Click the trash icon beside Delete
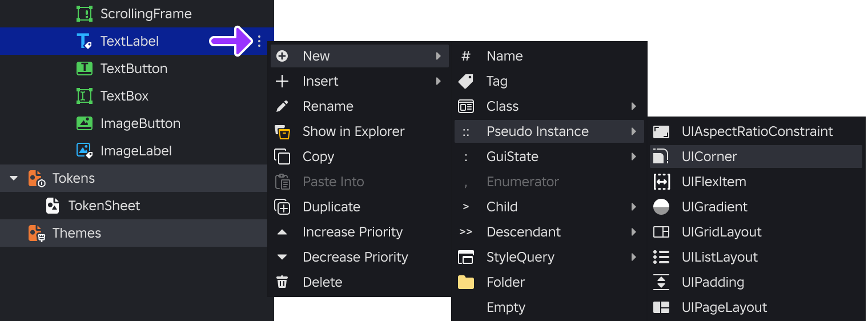This screenshot has width=868, height=321. pos(282,282)
